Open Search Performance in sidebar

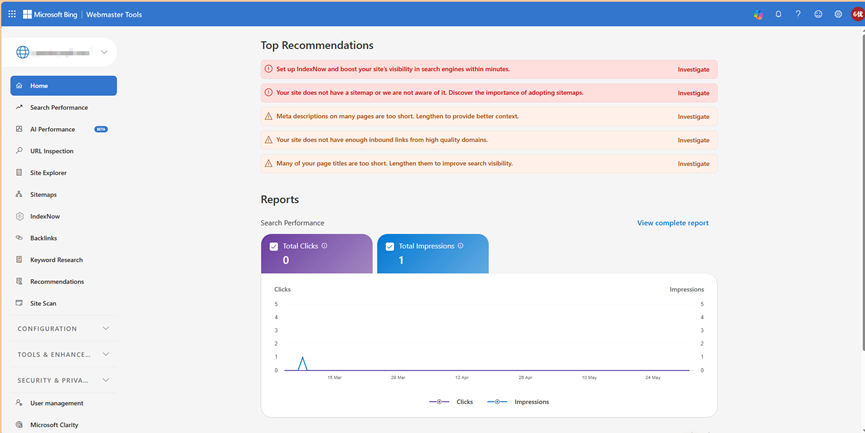(x=63, y=108)
